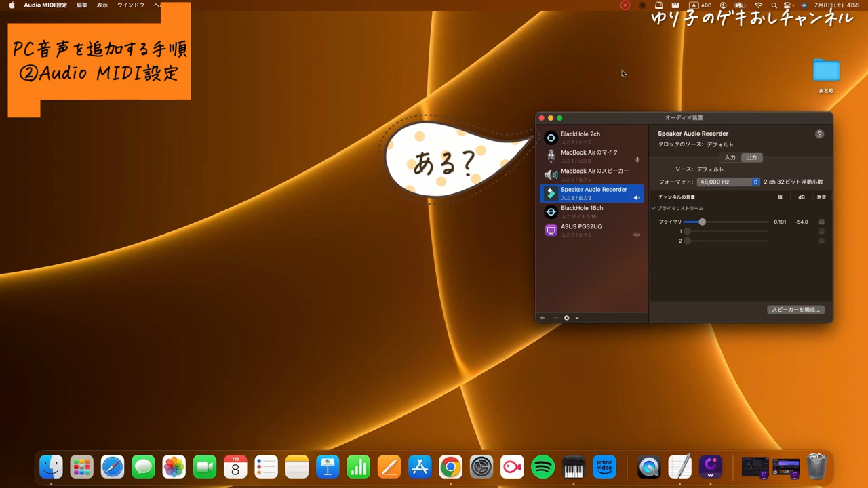Select MacBook Air microphone device
This screenshot has width=868, height=488.
[591, 156]
